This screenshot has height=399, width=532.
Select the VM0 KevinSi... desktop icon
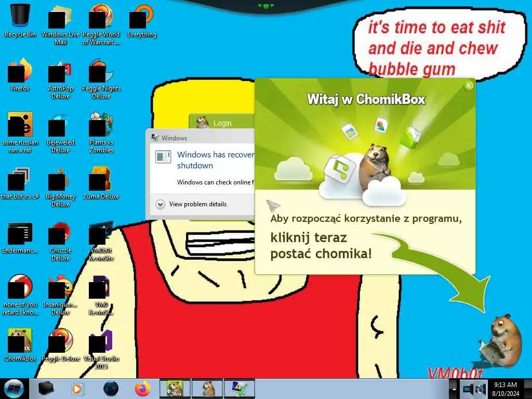point(101,295)
